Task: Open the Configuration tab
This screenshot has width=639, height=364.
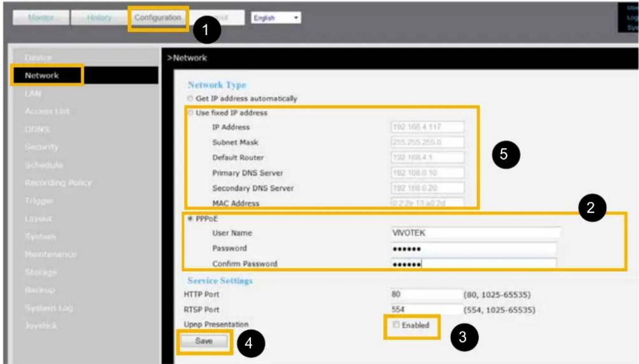Action: pyautogui.click(x=158, y=18)
